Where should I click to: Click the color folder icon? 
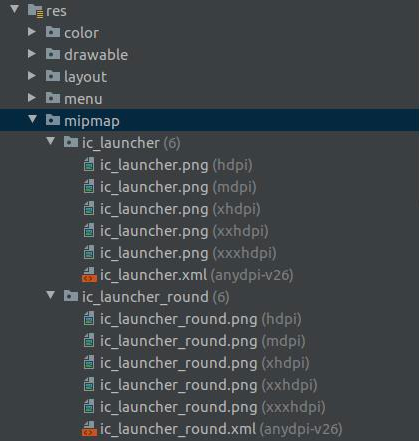(53, 32)
